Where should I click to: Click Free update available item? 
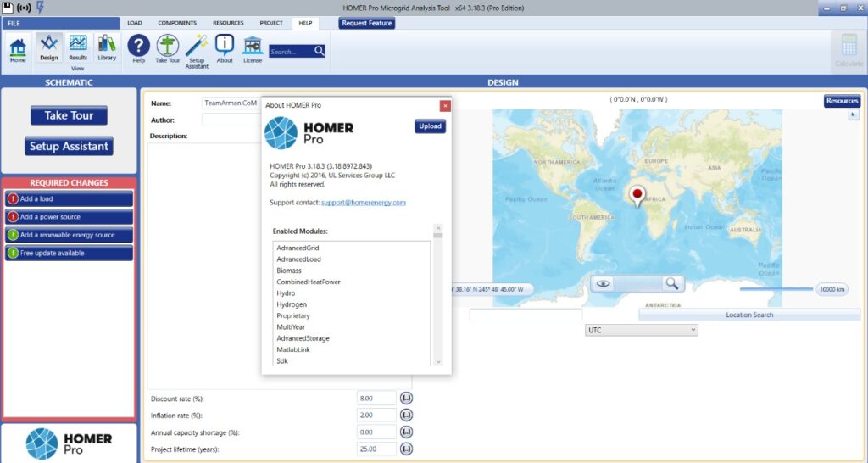coord(70,253)
